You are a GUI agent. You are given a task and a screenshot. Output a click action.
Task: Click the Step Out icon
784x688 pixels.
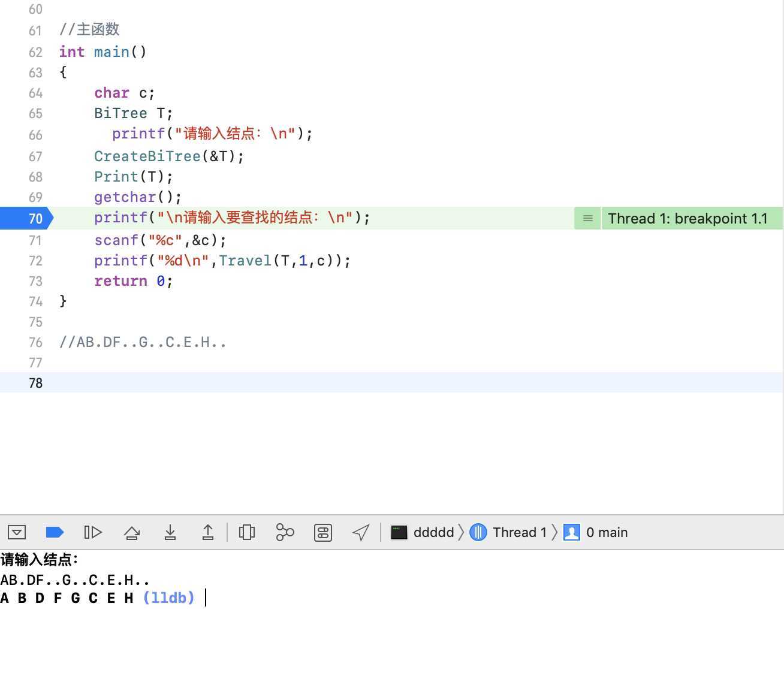(208, 532)
